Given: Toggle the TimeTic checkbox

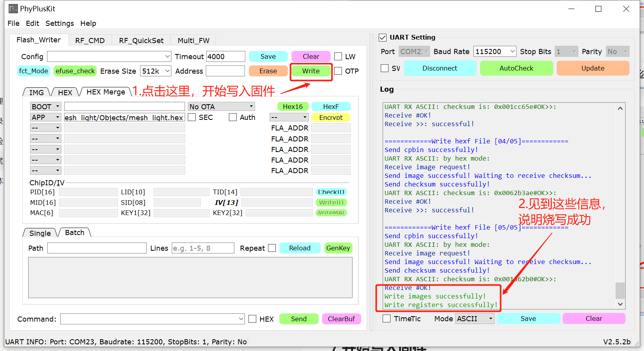Looking at the screenshot, I should (x=387, y=318).
